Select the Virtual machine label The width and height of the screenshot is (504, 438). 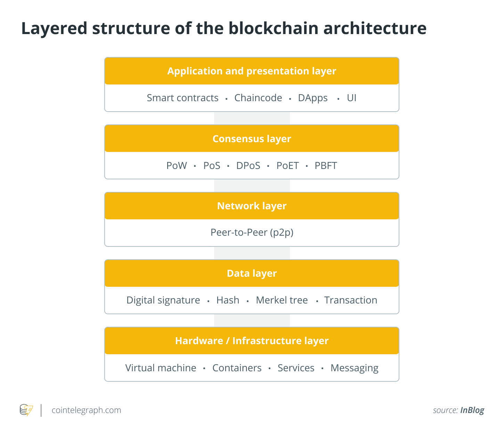click(x=161, y=368)
